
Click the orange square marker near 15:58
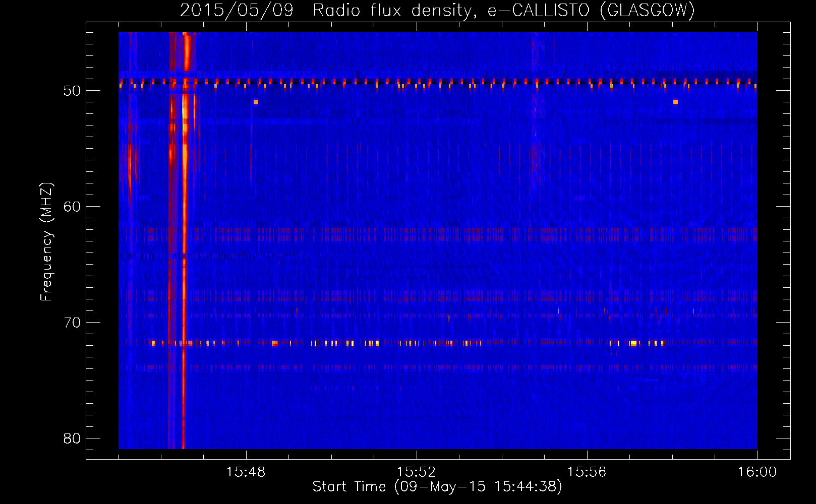coord(675,102)
